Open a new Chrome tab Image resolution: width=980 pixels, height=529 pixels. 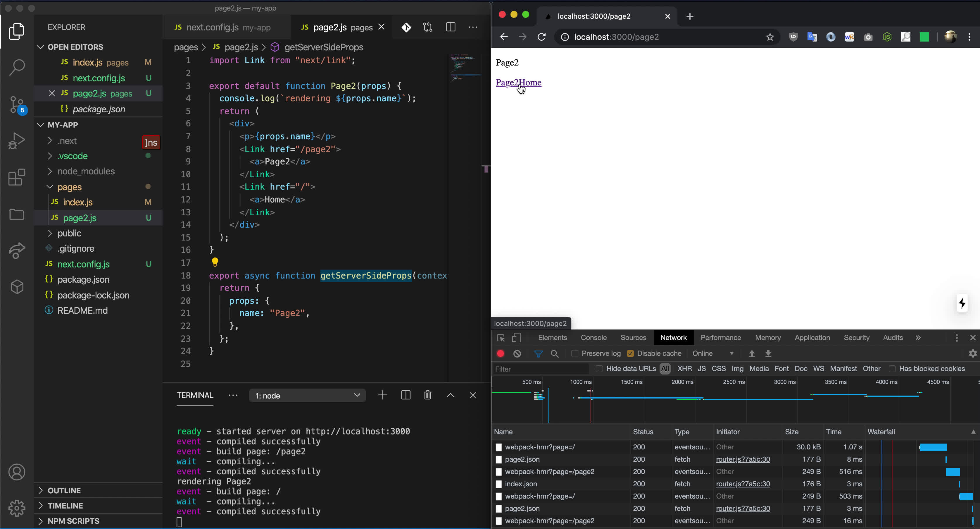(x=690, y=16)
